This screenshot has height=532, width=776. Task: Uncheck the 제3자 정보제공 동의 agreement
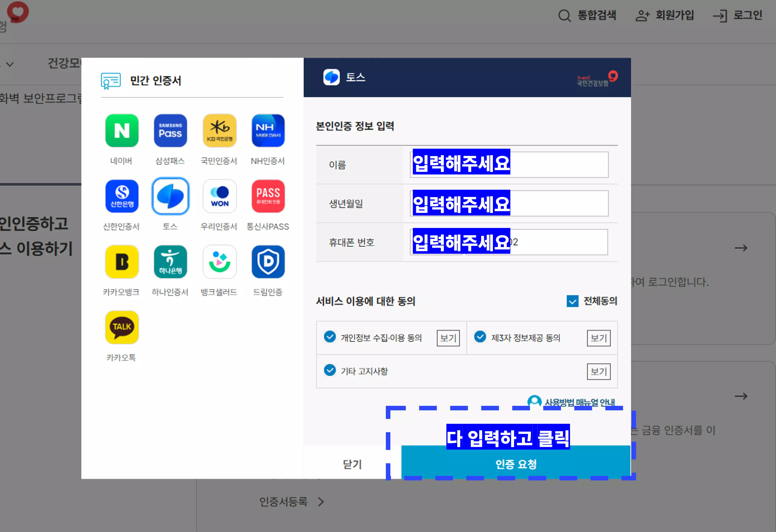coord(480,337)
